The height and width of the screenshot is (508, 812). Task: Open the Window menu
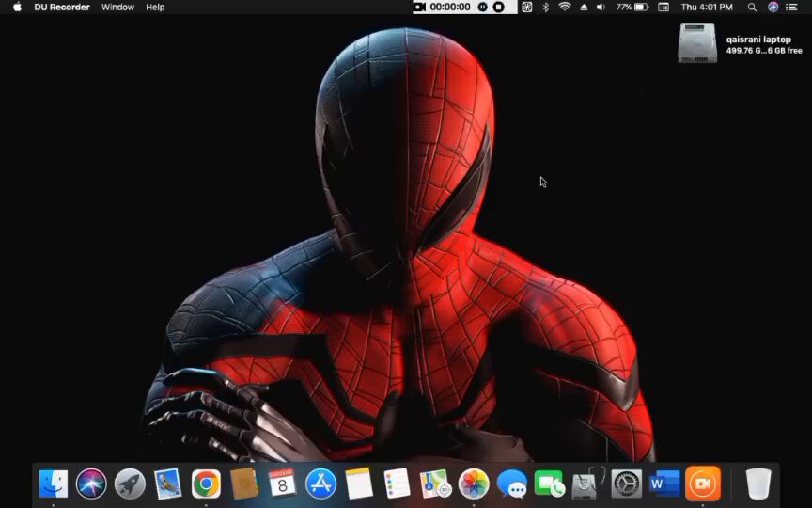tap(117, 8)
